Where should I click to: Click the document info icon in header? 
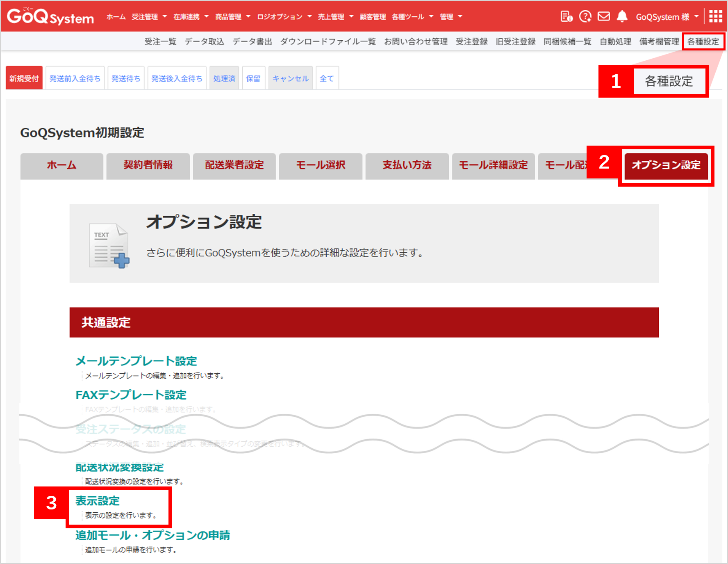(x=566, y=16)
